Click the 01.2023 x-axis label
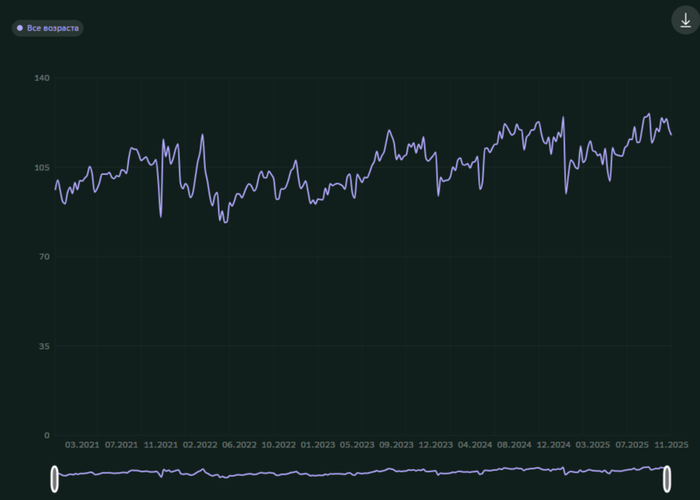Image resolution: width=700 pixels, height=500 pixels. pos(318,444)
